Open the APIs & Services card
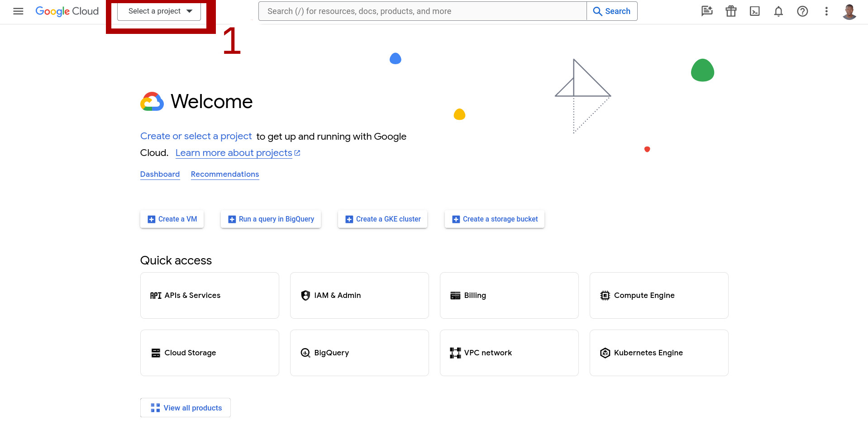868x434 pixels. (210, 295)
